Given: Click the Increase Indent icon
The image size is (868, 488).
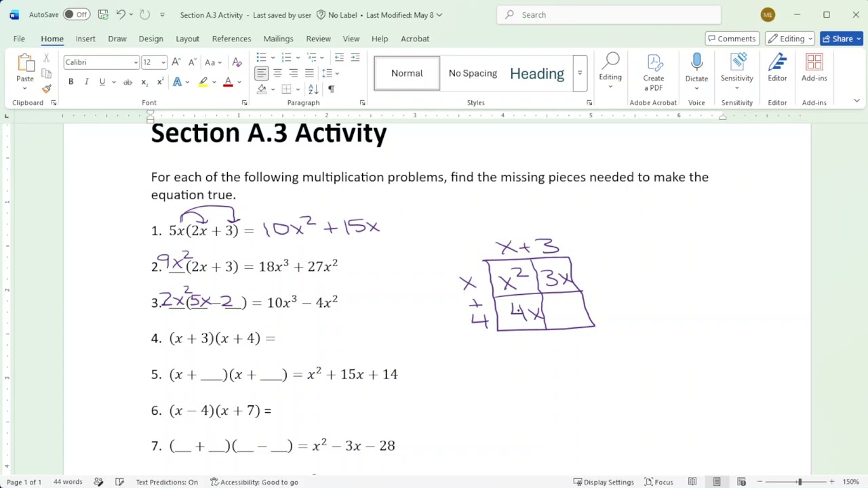Looking at the screenshot, I should 355,58.
